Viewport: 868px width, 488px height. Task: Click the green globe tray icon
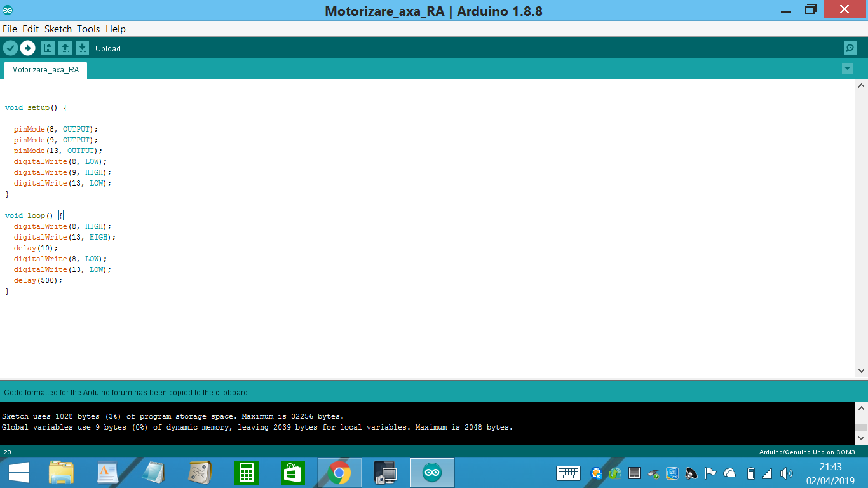click(x=614, y=473)
